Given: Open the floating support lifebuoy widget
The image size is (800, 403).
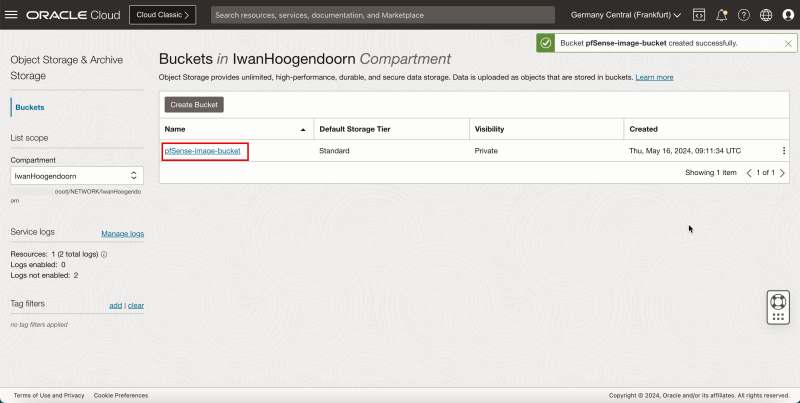Looking at the screenshot, I should click(x=778, y=301).
